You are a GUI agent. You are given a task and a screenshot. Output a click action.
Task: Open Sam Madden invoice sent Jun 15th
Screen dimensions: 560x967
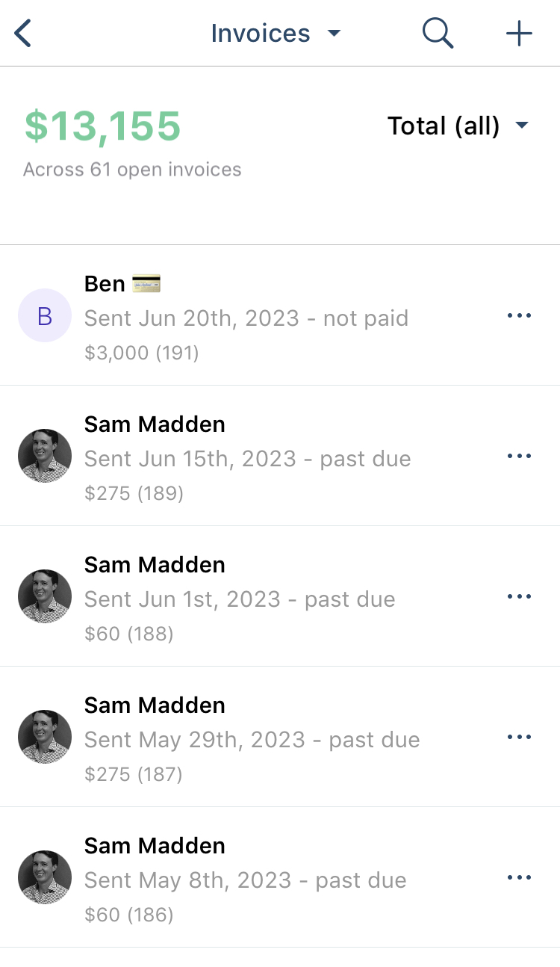click(280, 456)
